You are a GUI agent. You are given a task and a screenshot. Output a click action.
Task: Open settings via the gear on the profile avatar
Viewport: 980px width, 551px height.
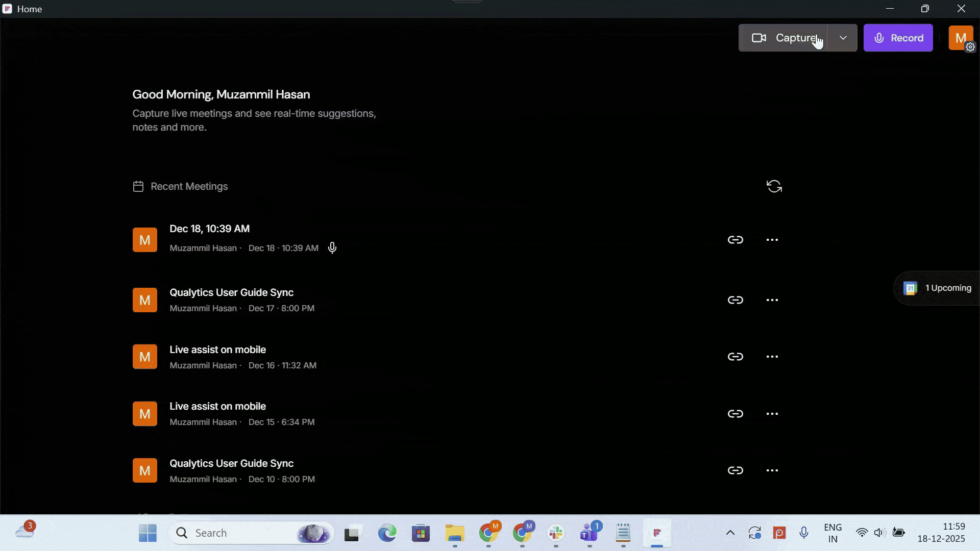[970, 47]
